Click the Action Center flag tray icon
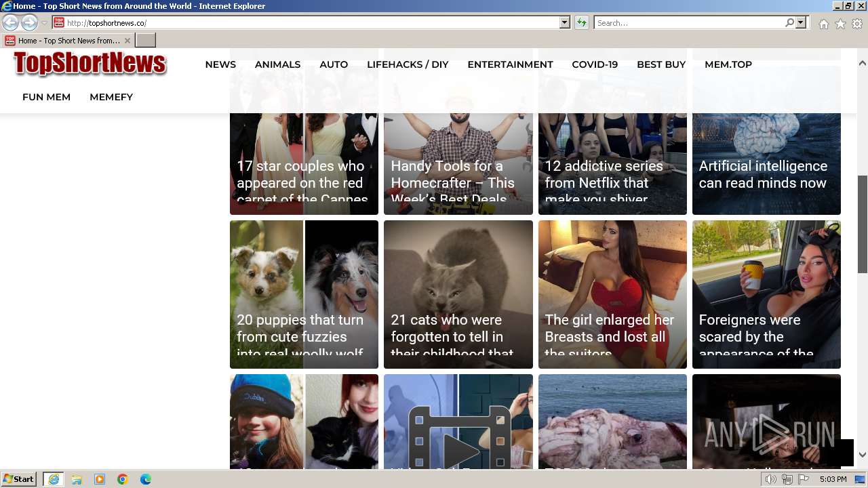 tap(804, 479)
